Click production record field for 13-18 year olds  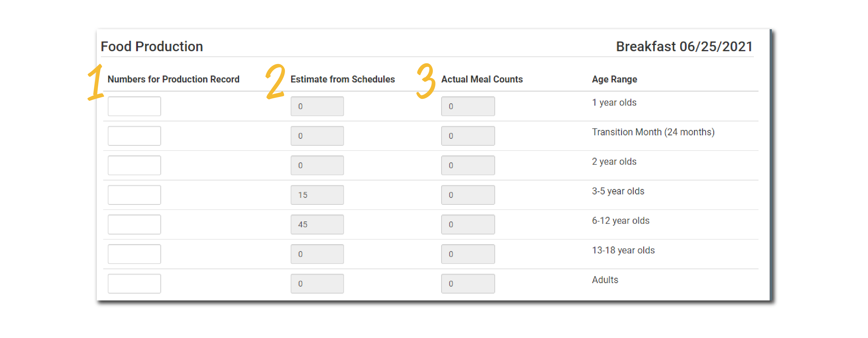tap(134, 254)
